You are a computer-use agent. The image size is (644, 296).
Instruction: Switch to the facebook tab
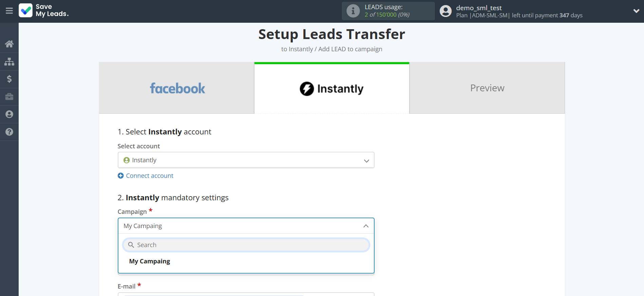pyautogui.click(x=177, y=88)
